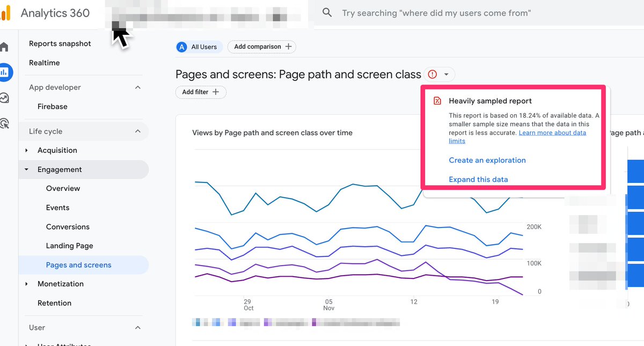The width and height of the screenshot is (644, 346).
Task: Select the Reports bar chart icon
Action: tap(5, 72)
